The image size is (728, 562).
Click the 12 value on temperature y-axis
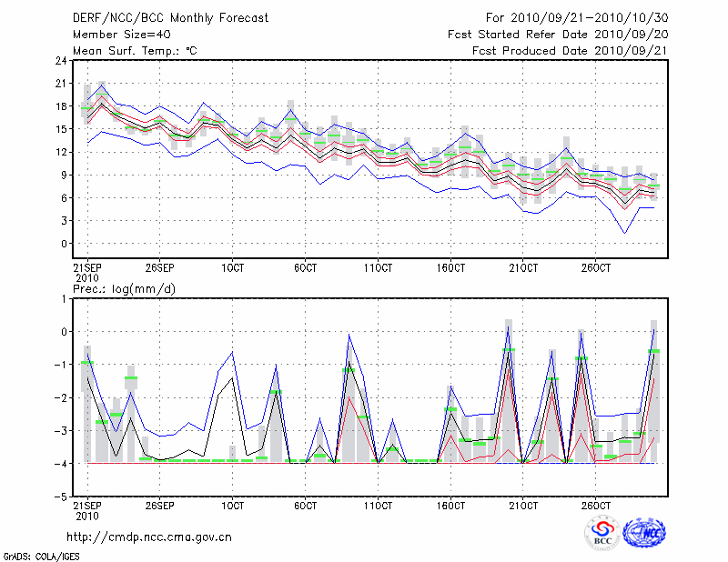tap(60, 152)
